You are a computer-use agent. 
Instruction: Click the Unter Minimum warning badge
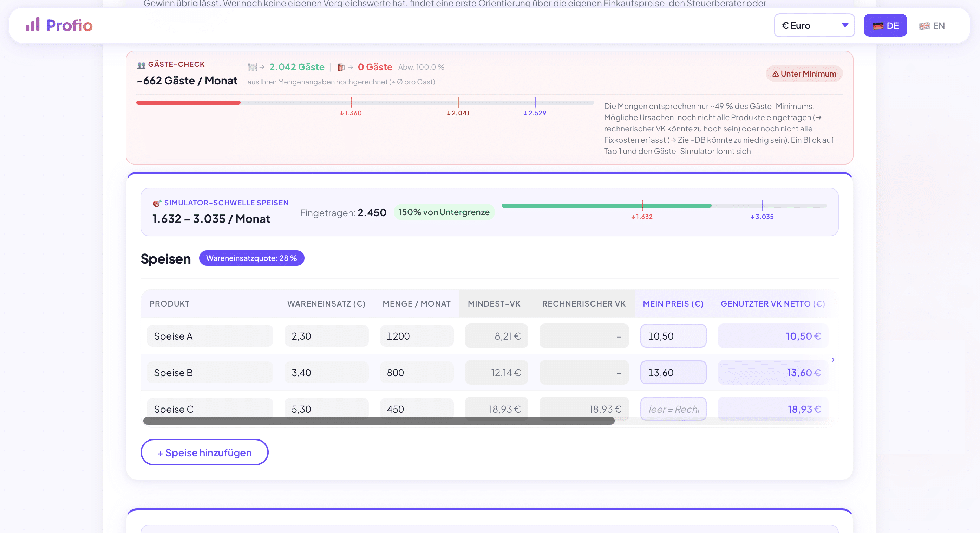click(804, 74)
